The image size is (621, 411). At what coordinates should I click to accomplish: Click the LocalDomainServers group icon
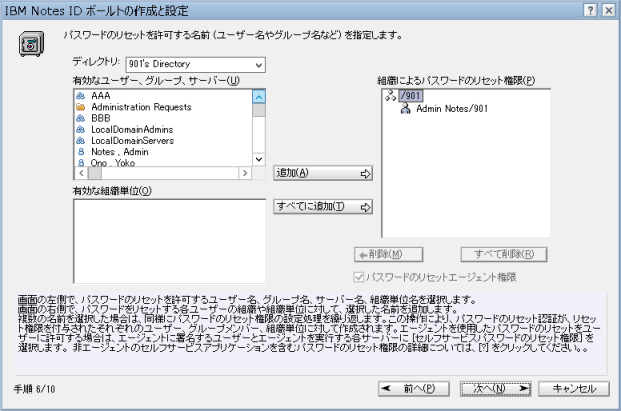80,141
